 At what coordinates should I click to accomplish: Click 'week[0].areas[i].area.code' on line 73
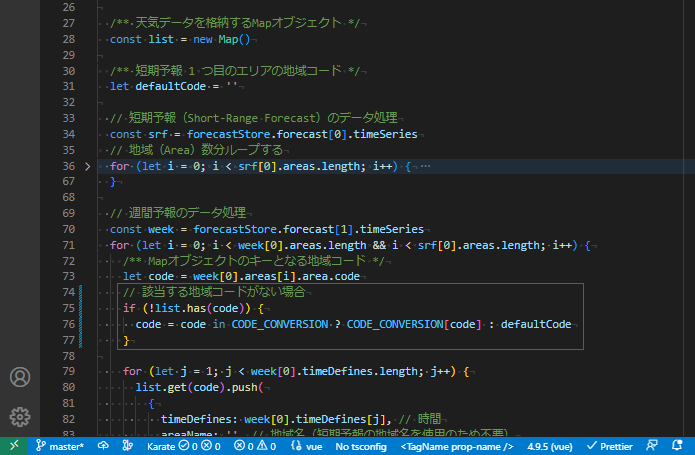pos(276,276)
